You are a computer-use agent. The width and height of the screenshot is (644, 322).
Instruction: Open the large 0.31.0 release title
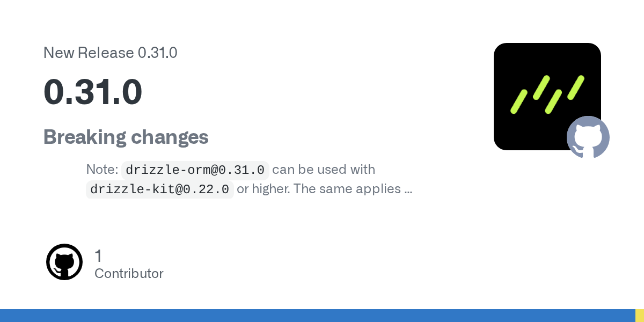93,91
